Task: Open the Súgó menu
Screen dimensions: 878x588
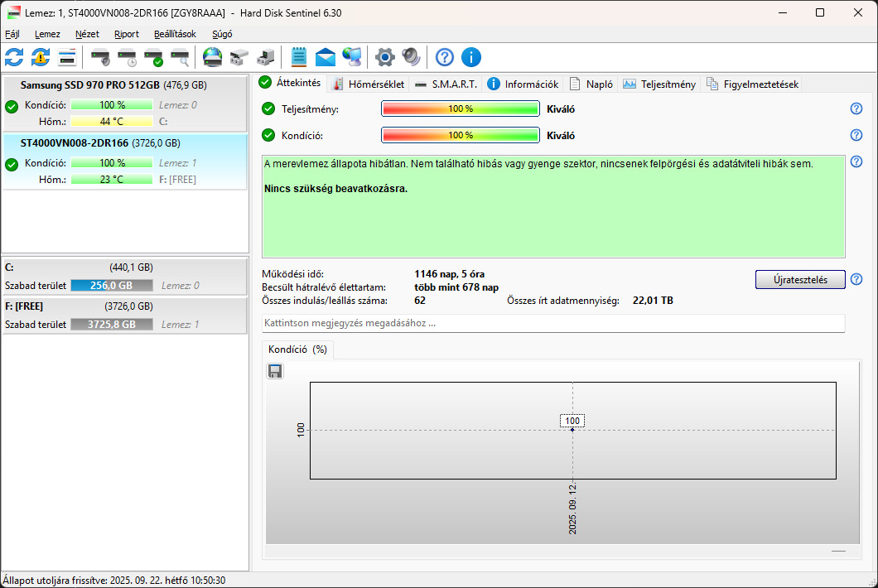Action: (x=222, y=34)
